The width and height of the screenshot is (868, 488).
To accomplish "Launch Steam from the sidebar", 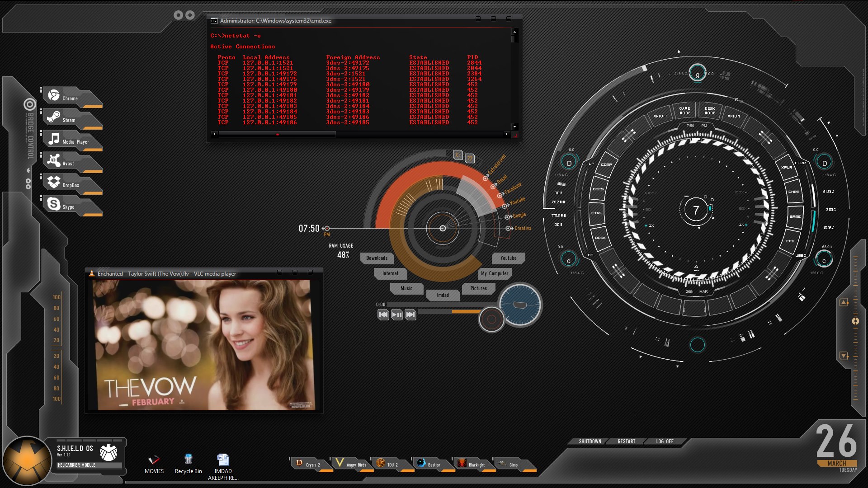I will pyautogui.click(x=69, y=119).
